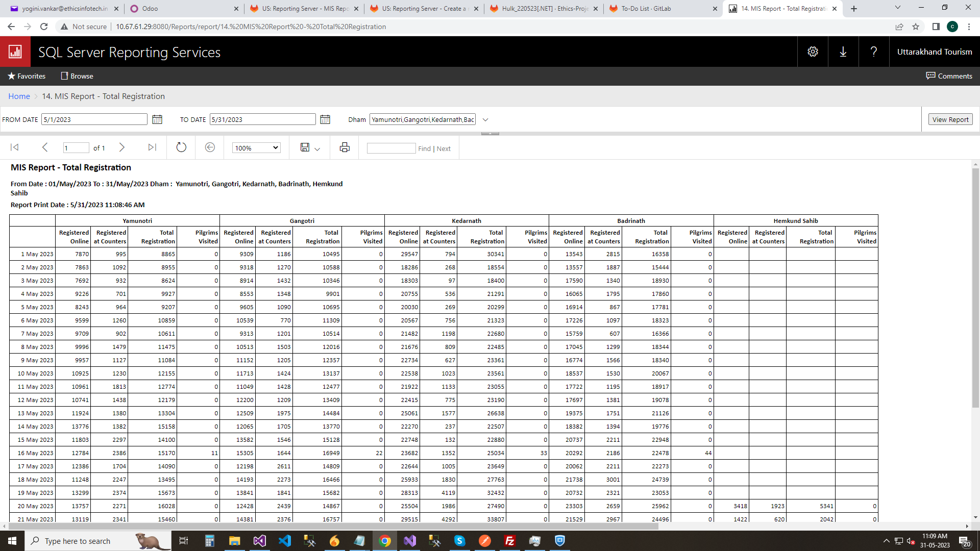Click the download arrow icon in header
The height and width of the screenshot is (551, 980).
[x=843, y=52]
